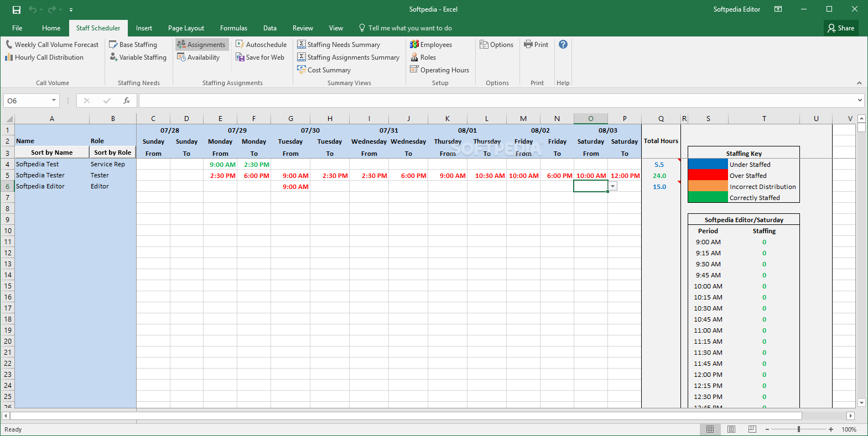868x436 pixels.
Task: Open Base Staffing sheet
Action: click(133, 45)
